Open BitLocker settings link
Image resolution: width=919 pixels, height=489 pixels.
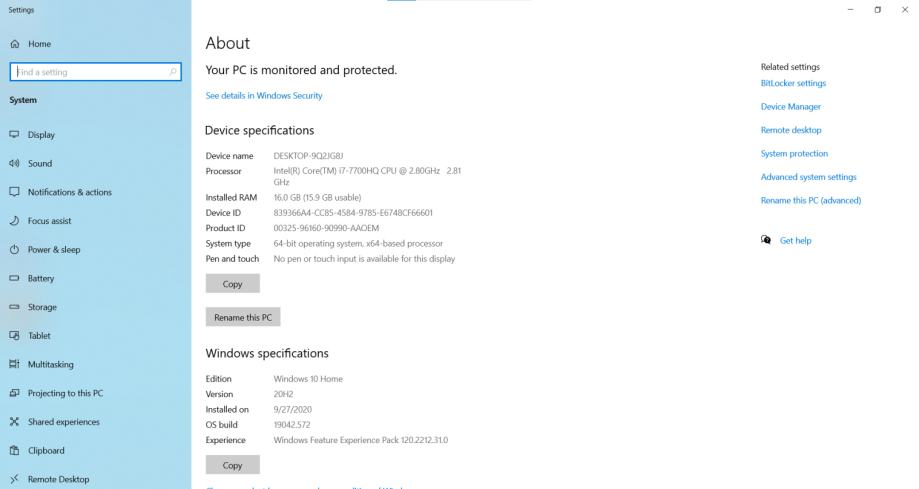pos(793,83)
